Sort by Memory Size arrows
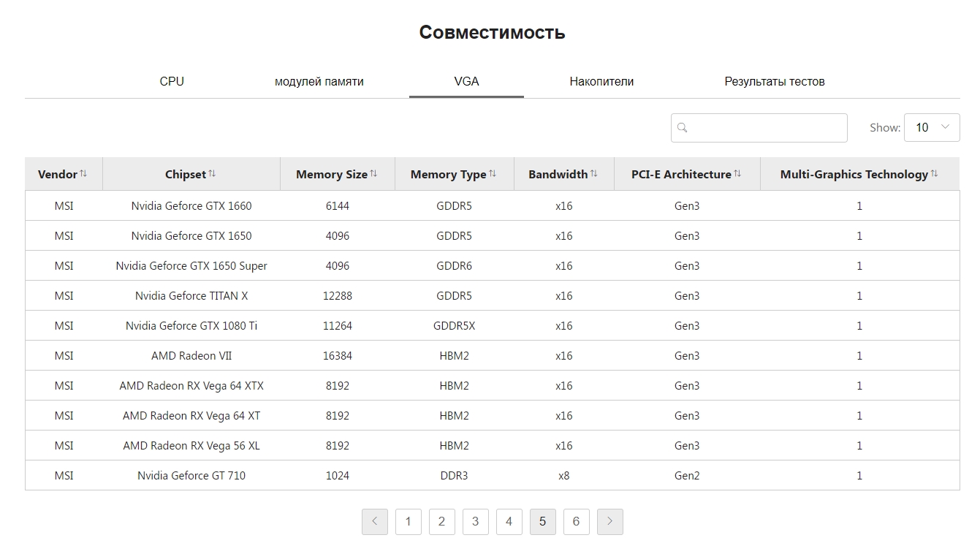The image size is (980, 546). point(373,174)
